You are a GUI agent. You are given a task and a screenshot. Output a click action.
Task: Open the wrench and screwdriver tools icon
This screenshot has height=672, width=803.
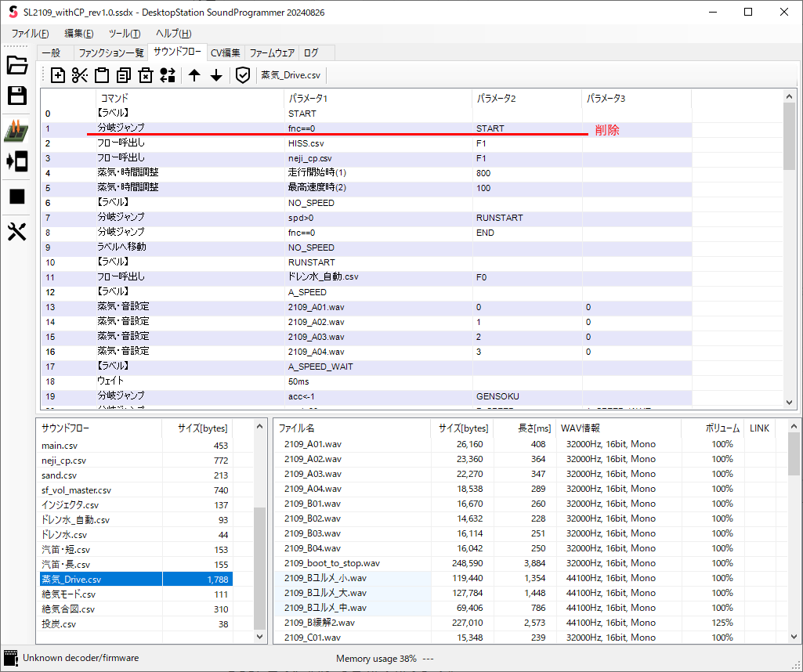[x=17, y=232]
